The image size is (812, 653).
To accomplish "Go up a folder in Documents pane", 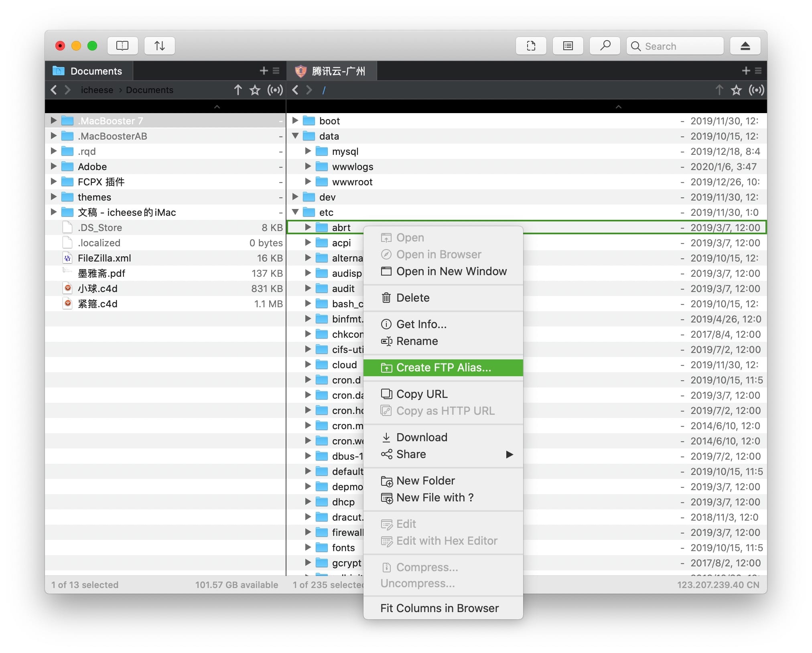I will [x=238, y=90].
